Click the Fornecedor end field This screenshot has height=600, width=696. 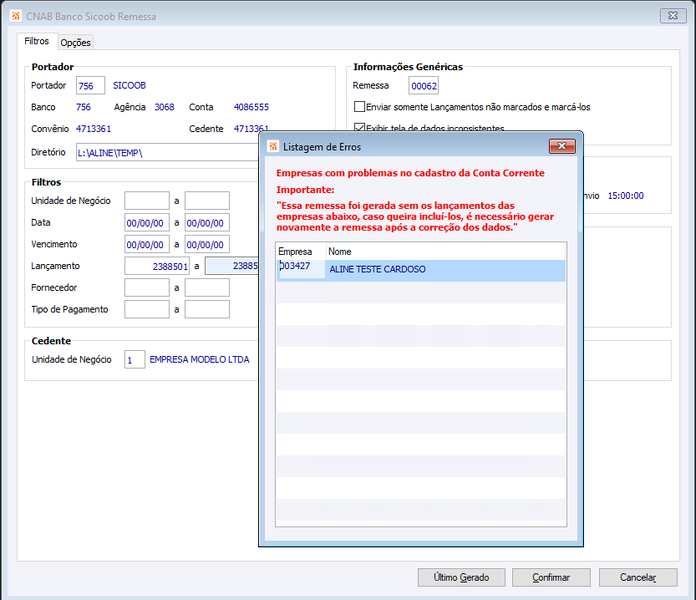click(x=207, y=288)
